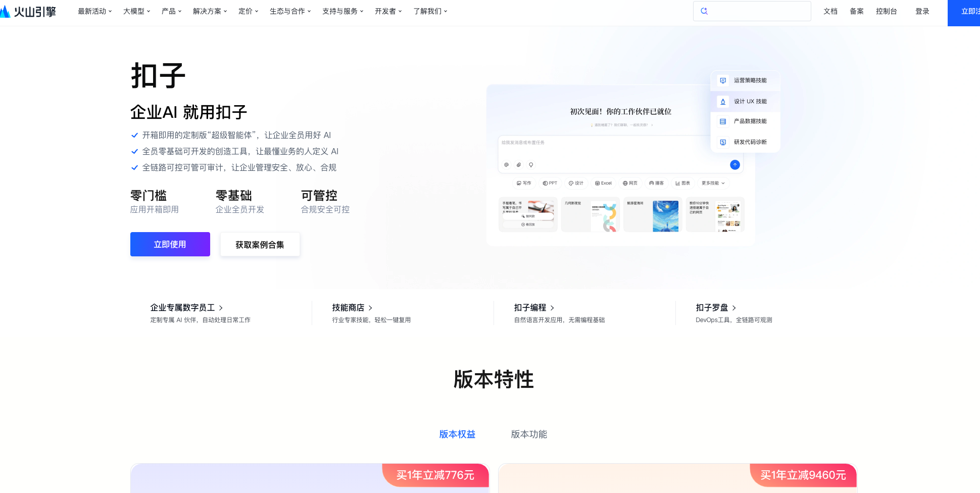Click the blue 立即注册 button in header

[964, 13]
